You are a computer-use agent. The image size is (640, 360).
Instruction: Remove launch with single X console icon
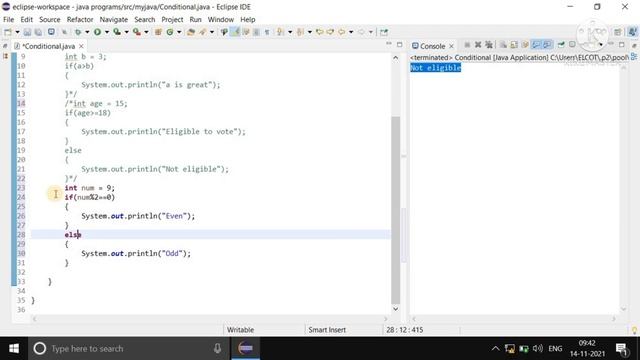pyautogui.click(x=478, y=45)
